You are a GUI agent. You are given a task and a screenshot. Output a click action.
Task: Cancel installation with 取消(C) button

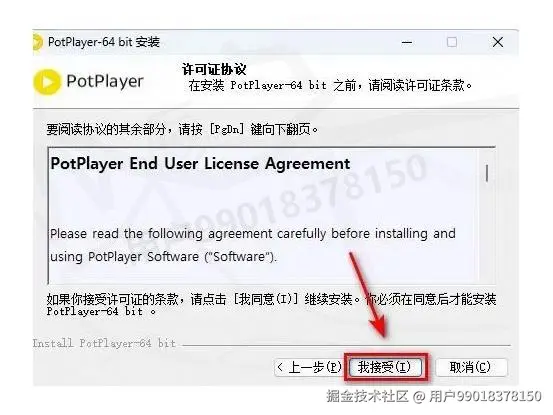tap(471, 367)
